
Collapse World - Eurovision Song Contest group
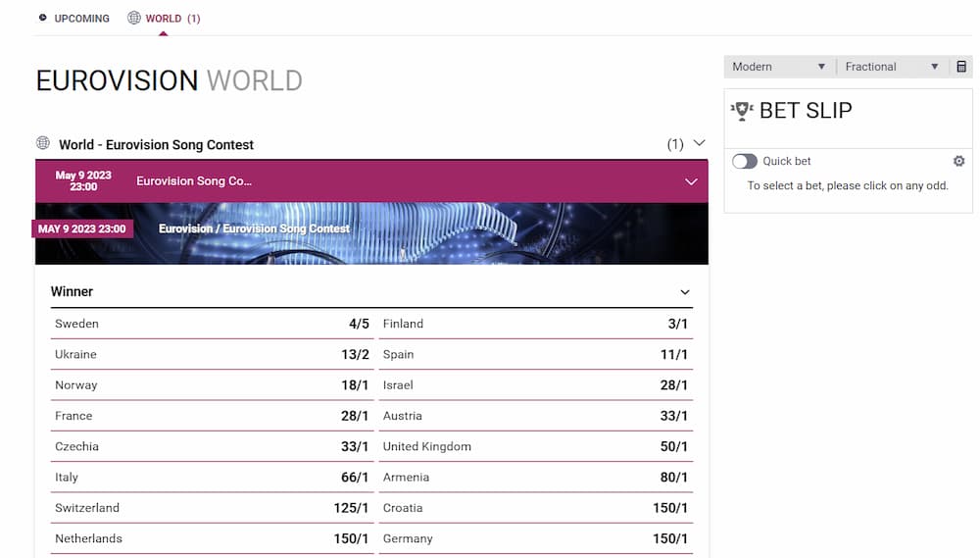click(x=699, y=143)
